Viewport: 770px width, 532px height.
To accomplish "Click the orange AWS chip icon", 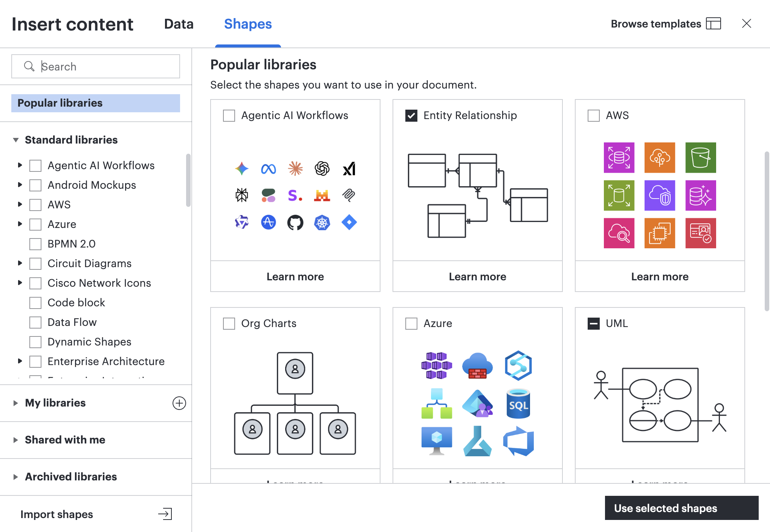I will (x=660, y=233).
